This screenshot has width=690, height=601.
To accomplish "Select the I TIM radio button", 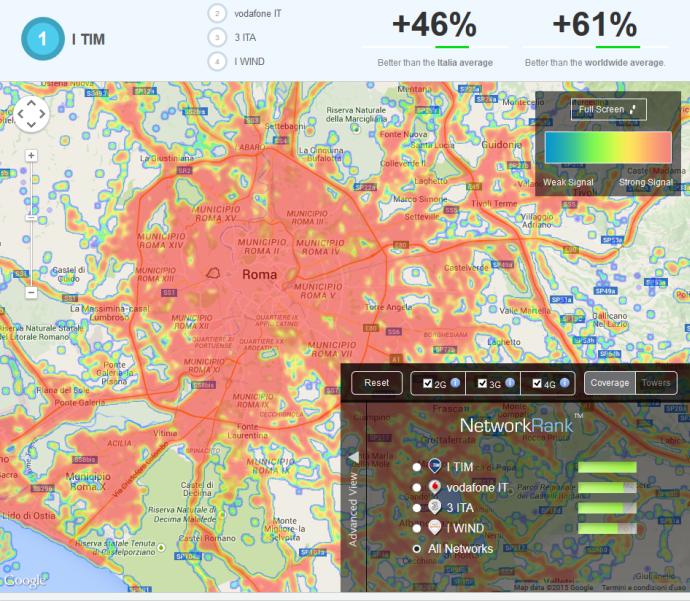I will coord(416,467).
